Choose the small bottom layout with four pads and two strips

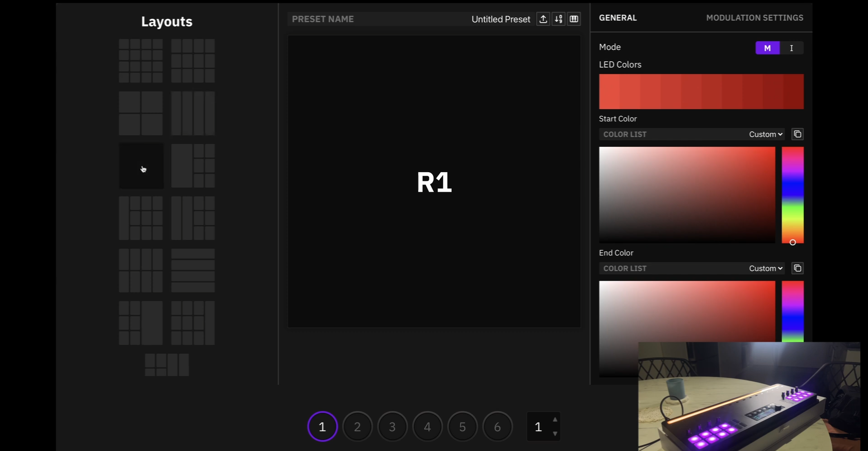(167, 365)
